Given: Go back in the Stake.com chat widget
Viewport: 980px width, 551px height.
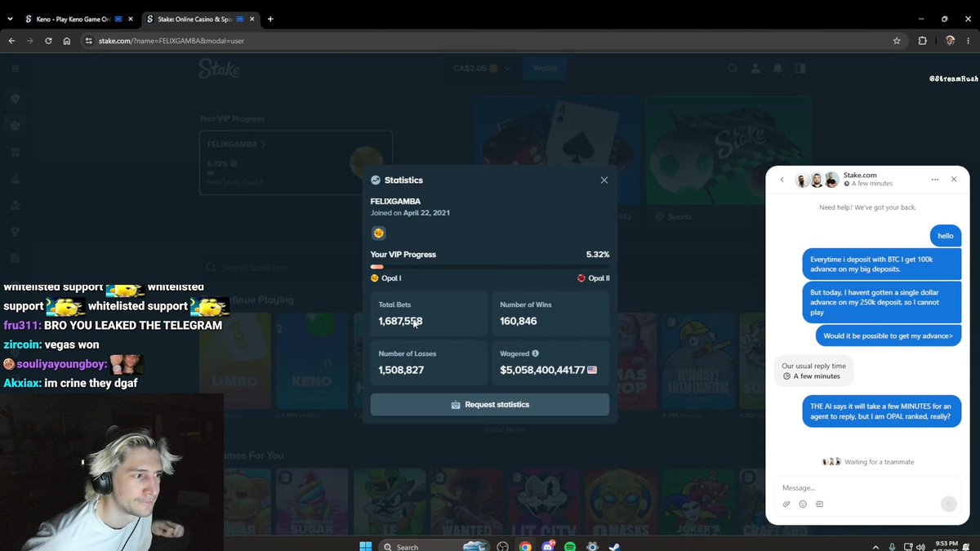Looking at the screenshot, I should tap(782, 180).
